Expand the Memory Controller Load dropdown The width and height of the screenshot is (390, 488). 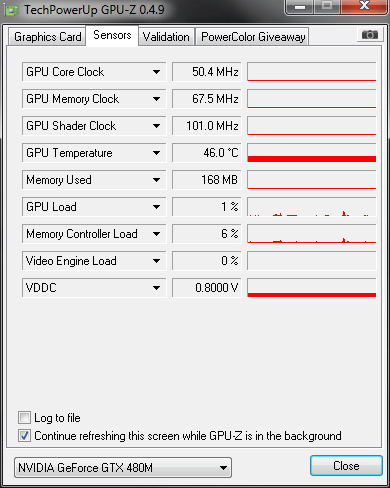coord(156,234)
